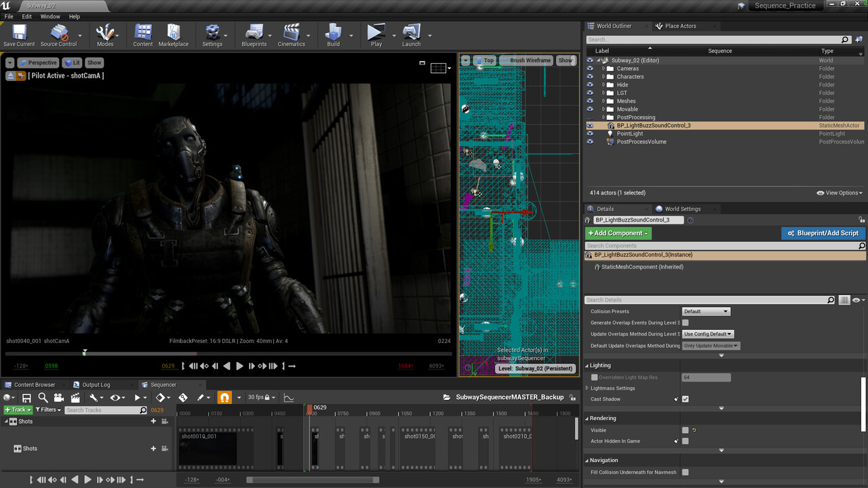Image resolution: width=868 pixels, height=488 pixels.
Task: Open the Collision Presets Default dropdown
Action: point(706,312)
